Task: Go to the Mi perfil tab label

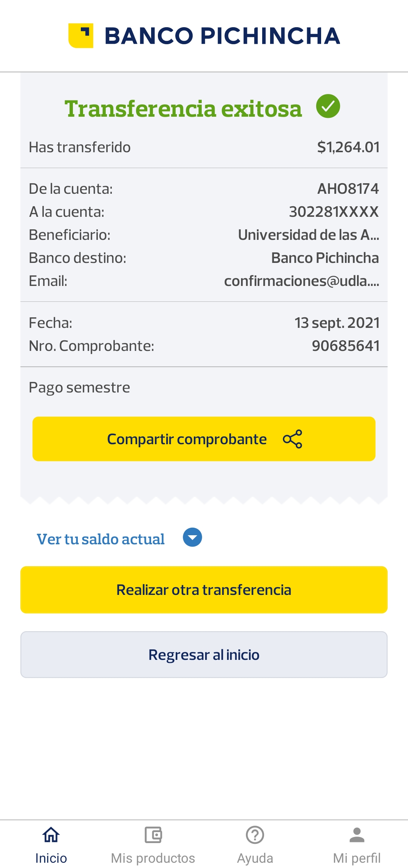Action: click(x=357, y=858)
